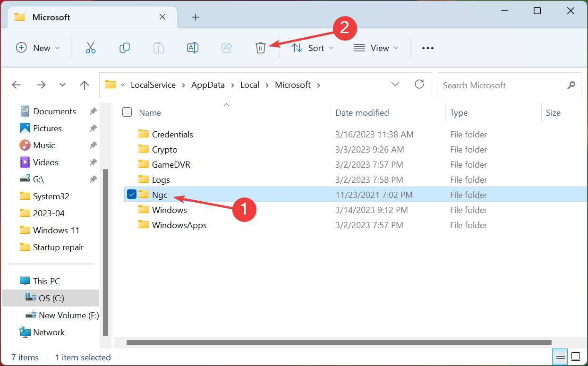Image resolution: width=588 pixels, height=366 pixels.
Task: Click the search magnifier icon
Action: (571, 85)
